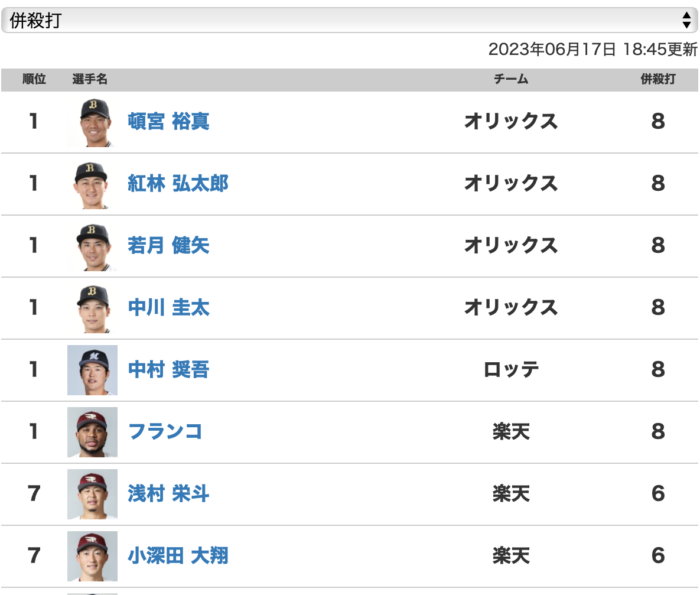Click 中川 圭太 headshot photo

(92, 308)
